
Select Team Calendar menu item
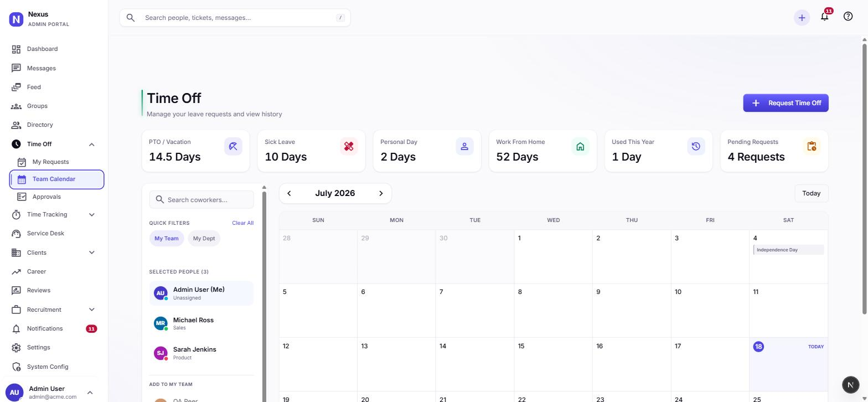coord(56,179)
